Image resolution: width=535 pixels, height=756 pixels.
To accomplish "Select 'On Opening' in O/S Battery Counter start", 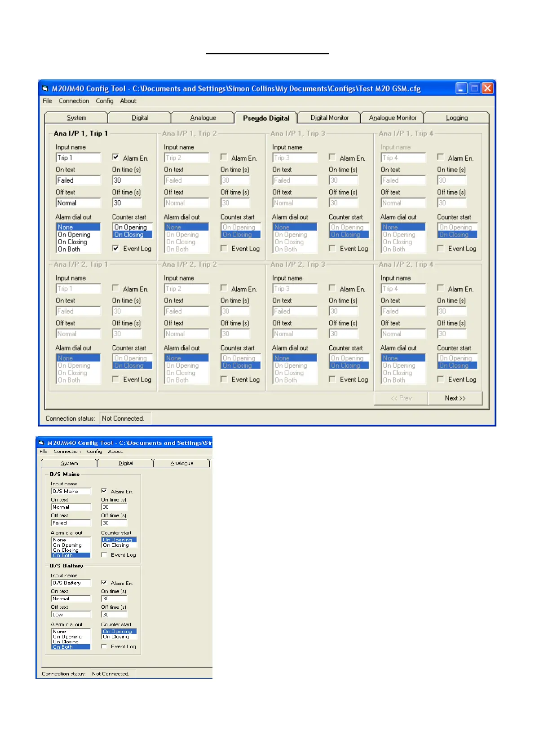I will [119, 631].
